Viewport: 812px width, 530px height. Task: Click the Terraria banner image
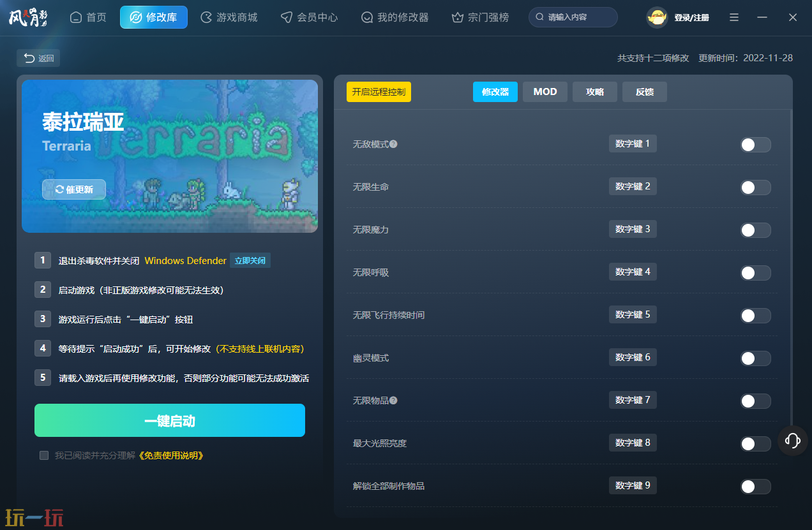coord(170,156)
